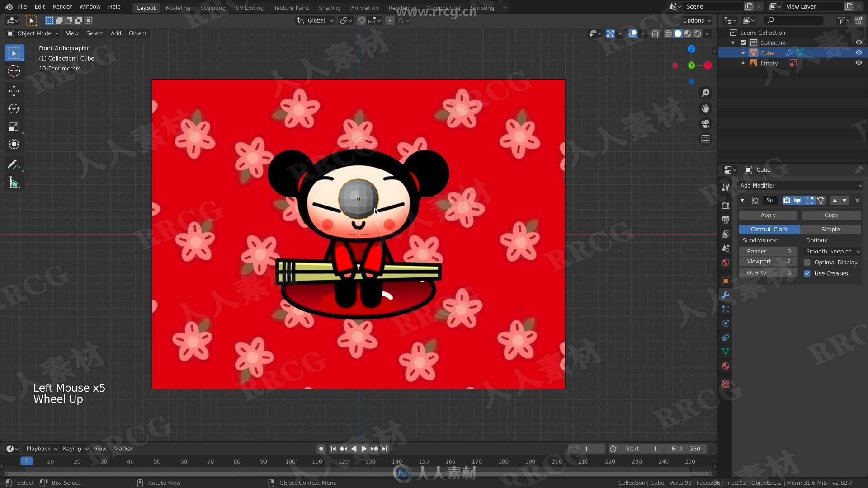This screenshot has width=868, height=488.
Task: Select the Simple subdivision type
Action: pos(830,230)
